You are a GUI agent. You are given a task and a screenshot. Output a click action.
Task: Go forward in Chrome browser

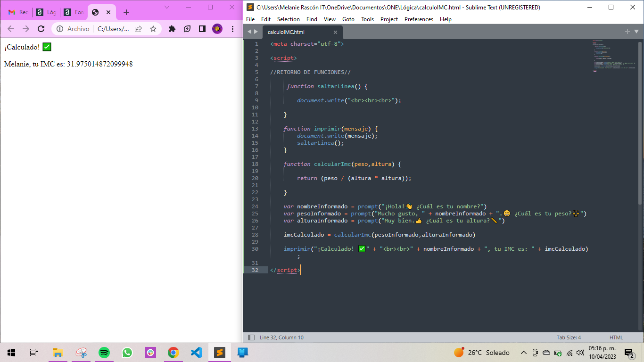[x=26, y=29]
